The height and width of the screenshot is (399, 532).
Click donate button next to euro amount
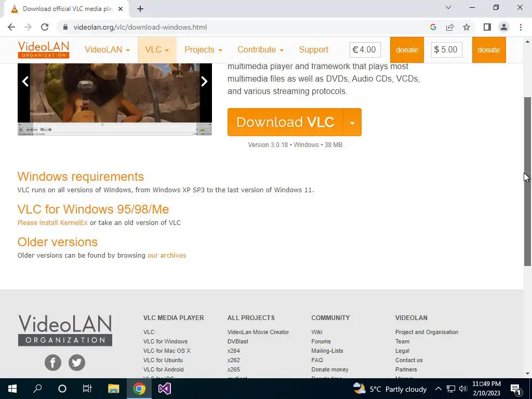click(x=407, y=50)
